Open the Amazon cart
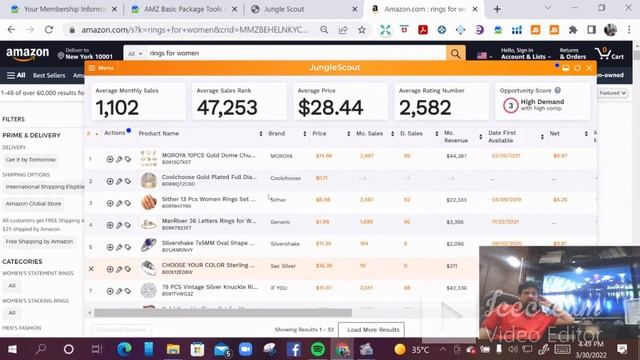Viewport: 640px width, 360px height. click(x=609, y=53)
